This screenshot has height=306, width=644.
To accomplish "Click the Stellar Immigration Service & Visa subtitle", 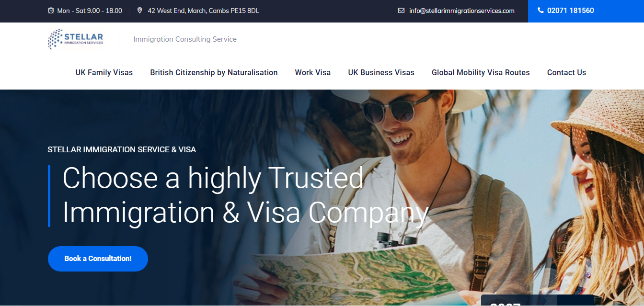I will 122,149.
